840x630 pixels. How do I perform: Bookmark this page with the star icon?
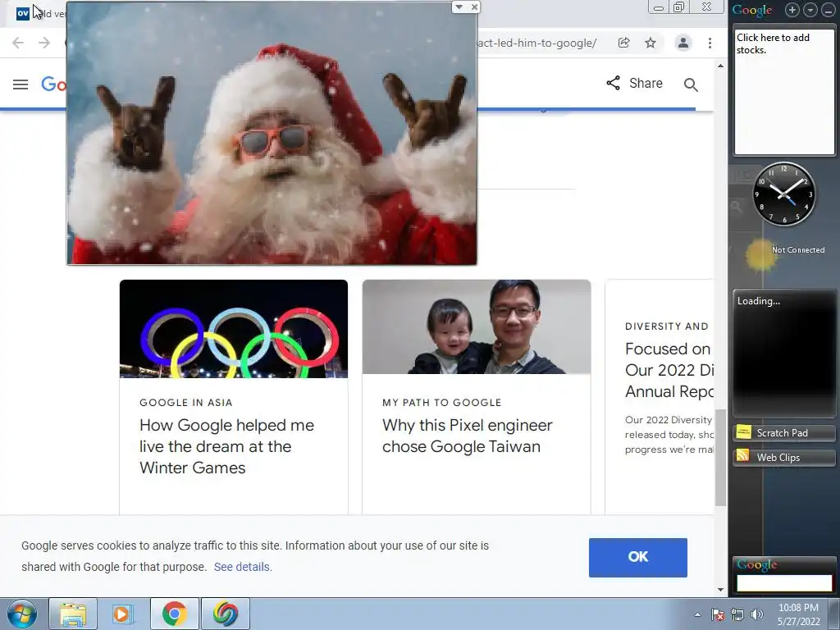tap(651, 43)
